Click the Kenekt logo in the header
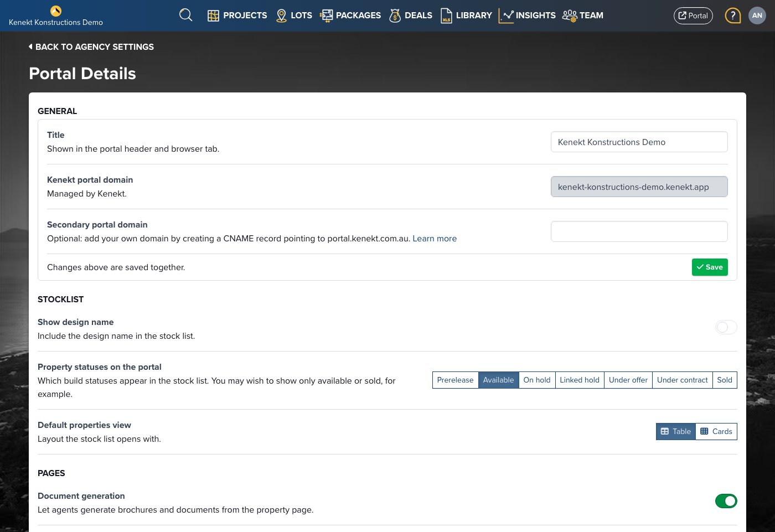 click(x=56, y=11)
